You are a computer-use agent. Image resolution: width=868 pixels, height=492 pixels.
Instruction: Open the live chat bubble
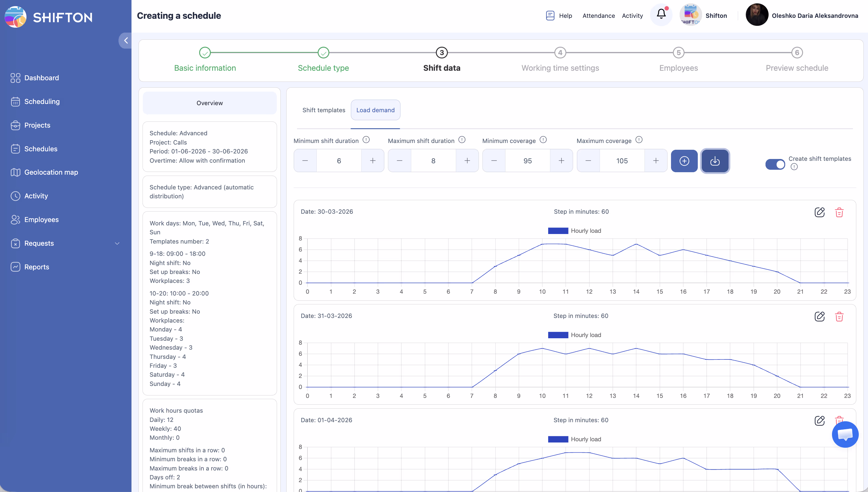845,434
